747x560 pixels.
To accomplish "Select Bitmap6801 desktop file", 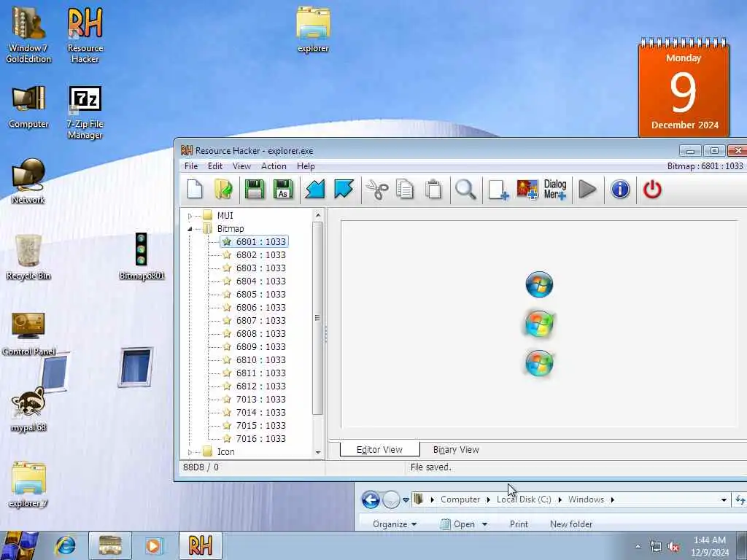I will (142, 256).
